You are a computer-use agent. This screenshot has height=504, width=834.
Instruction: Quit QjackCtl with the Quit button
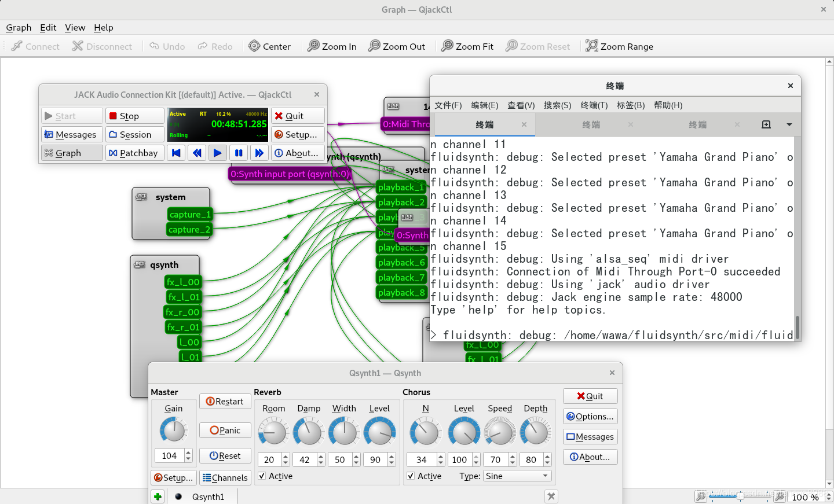pyautogui.click(x=298, y=116)
